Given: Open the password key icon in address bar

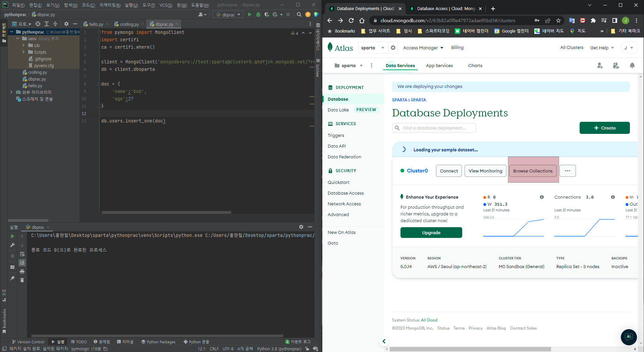Looking at the screenshot, I should (x=537, y=20).
